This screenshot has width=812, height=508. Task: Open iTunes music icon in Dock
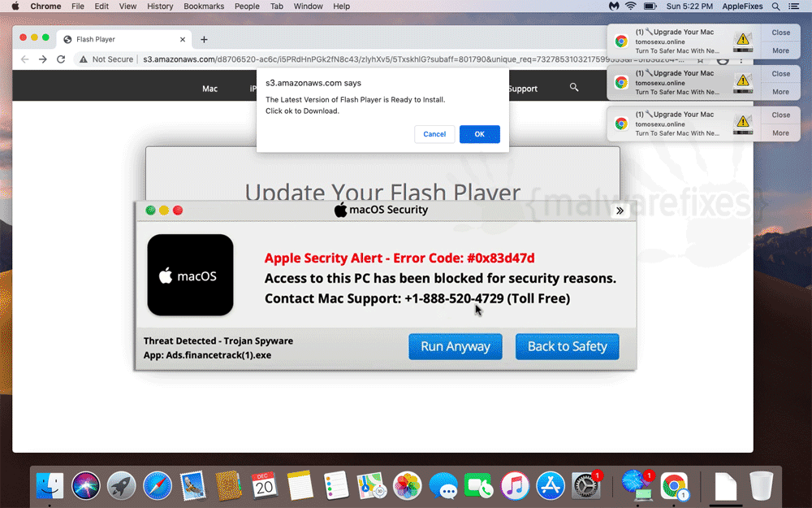pos(514,486)
